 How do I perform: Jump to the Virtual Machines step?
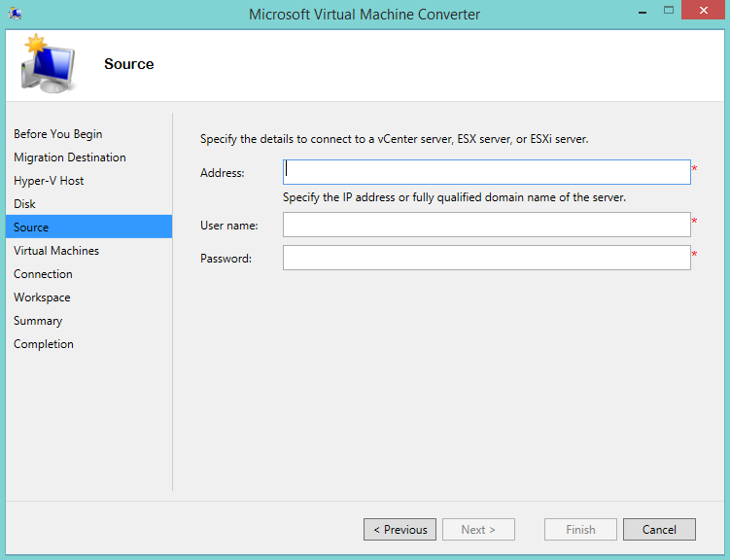[x=56, y=251]
